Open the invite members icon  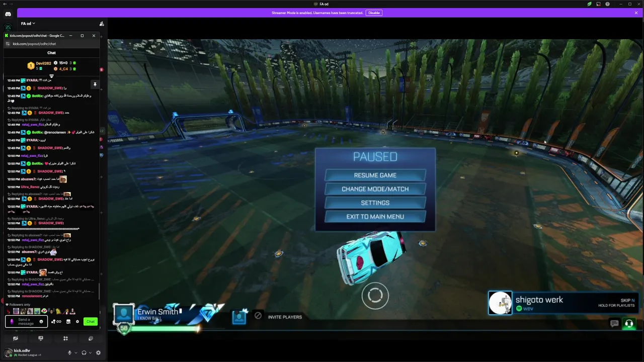[102, 24]
